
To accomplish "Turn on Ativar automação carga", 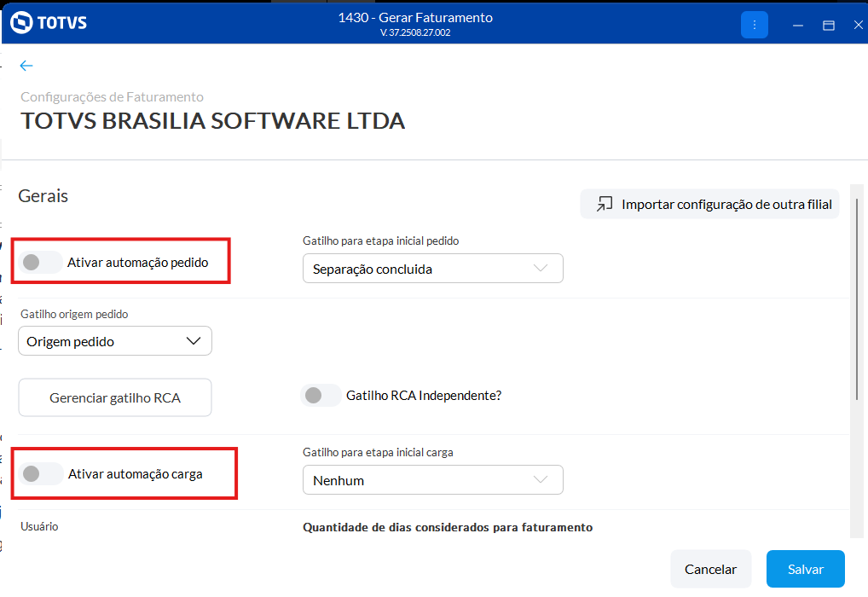I will pyautogui.click(x=41, y=473).
